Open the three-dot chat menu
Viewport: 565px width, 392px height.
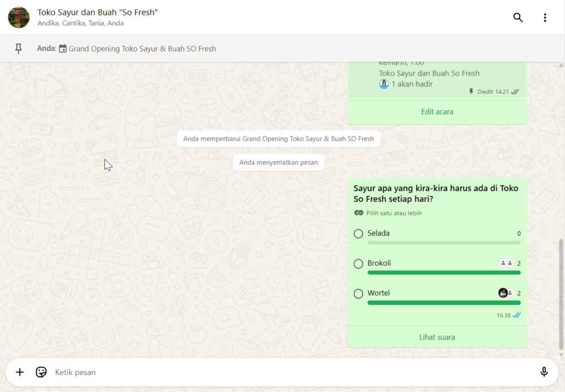click(x=545, y=18)
